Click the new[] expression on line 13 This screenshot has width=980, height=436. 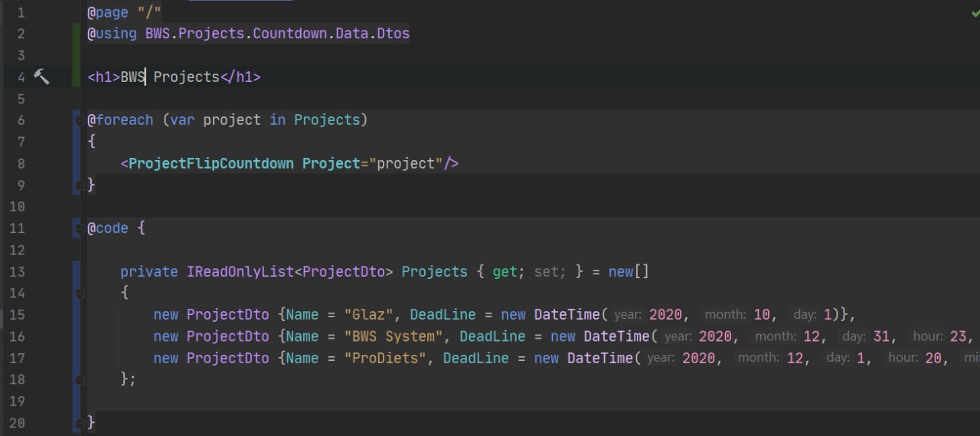tap(629, 271)
